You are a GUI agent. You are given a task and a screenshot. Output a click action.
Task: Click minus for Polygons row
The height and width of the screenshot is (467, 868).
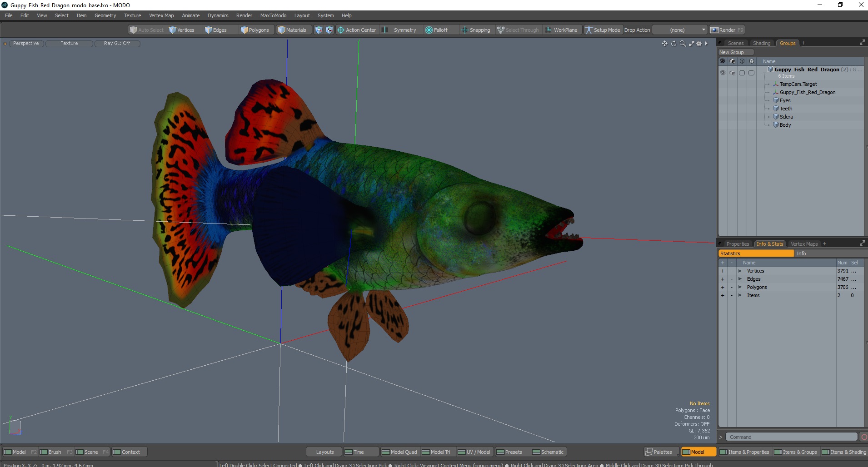(732, 287)
